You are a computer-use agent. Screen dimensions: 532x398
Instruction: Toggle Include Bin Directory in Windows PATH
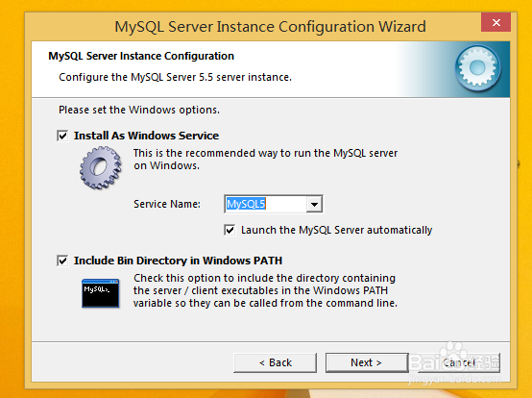(62, 261)
